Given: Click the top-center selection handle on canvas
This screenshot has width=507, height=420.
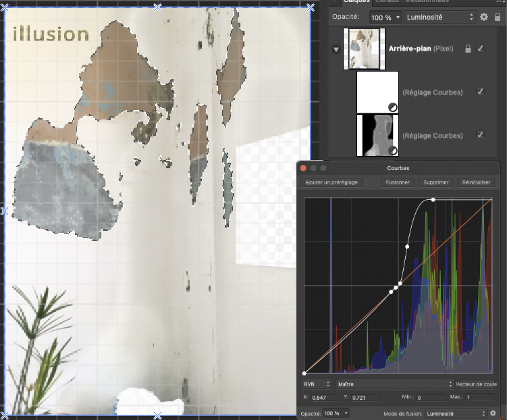Looking at the screenshot, I should [157, 7].
